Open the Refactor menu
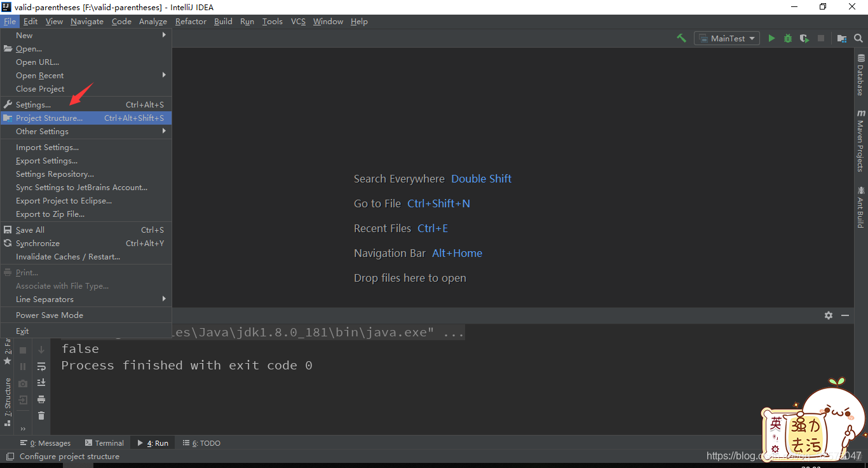Screen dimensions: 868x468 pyautogui.click(x=191, y=22)
